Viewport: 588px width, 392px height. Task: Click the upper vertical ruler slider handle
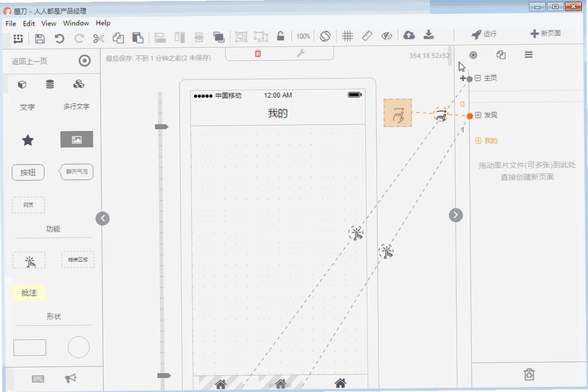point(162,126)
